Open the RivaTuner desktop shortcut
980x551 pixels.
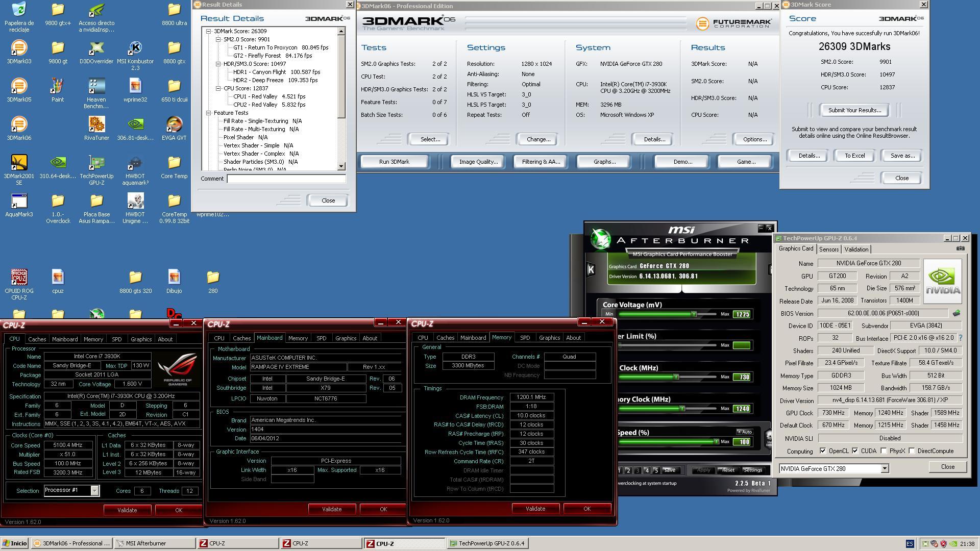click(x=96, y=129)
